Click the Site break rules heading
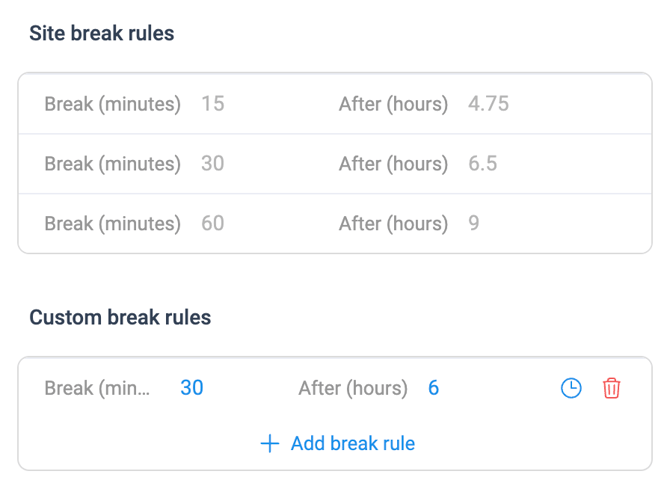Screen dimensions: 670x486 click(x=102, y=33)
